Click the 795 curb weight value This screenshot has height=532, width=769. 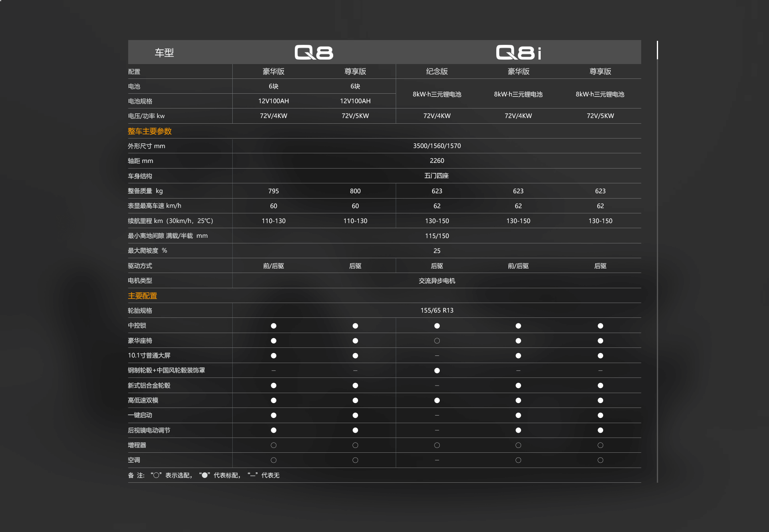click(x=274, y=191)
